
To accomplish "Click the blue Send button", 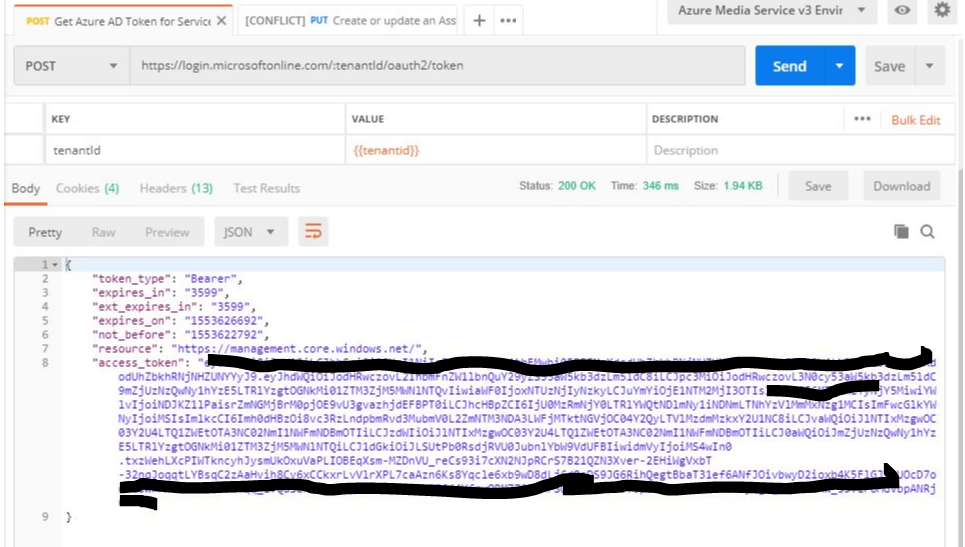I will click(790, 66).
